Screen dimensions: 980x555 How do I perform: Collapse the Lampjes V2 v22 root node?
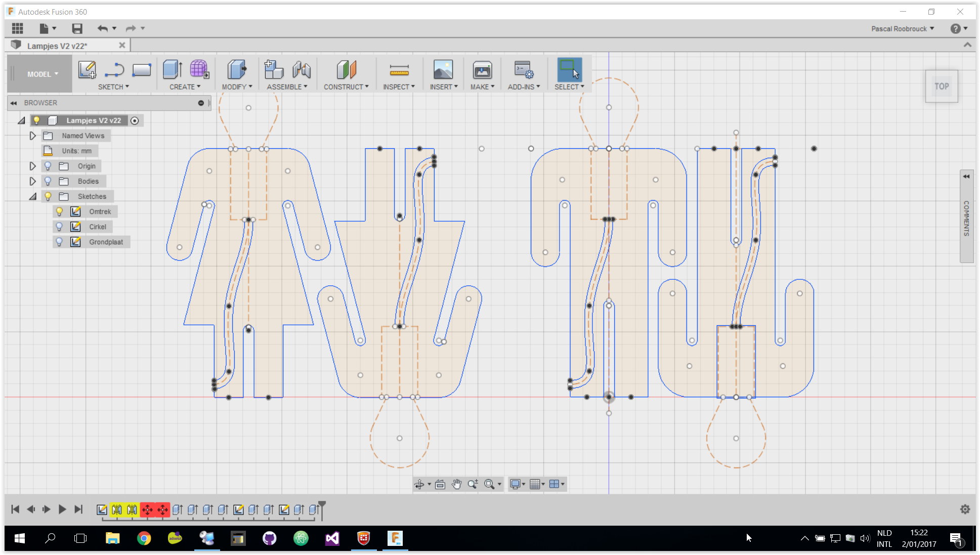point(21,120)
